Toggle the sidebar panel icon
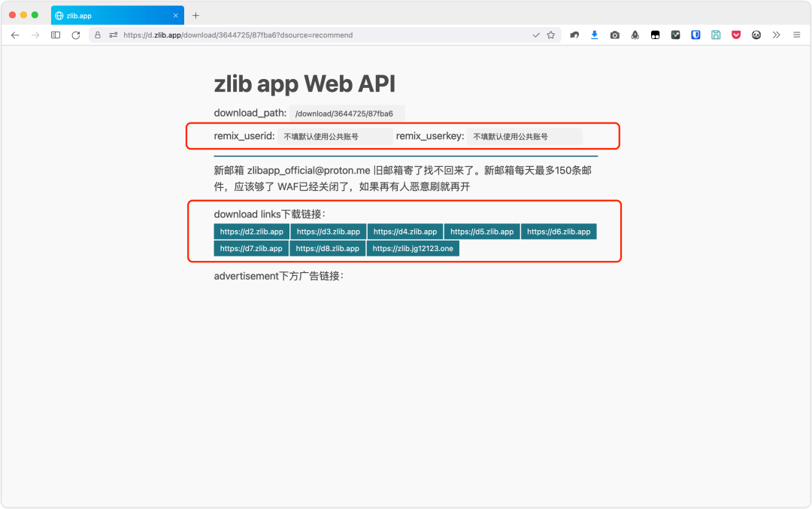 click(x=56, y=35)
